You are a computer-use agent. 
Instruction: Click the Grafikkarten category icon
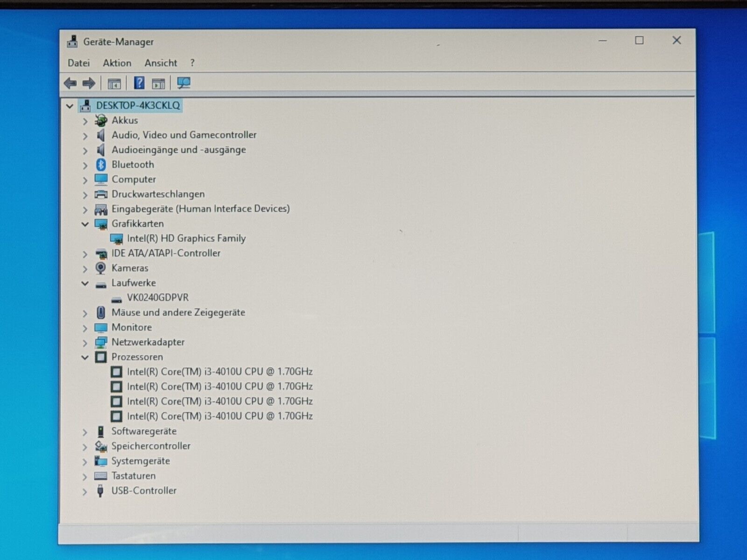pos(101,224)
